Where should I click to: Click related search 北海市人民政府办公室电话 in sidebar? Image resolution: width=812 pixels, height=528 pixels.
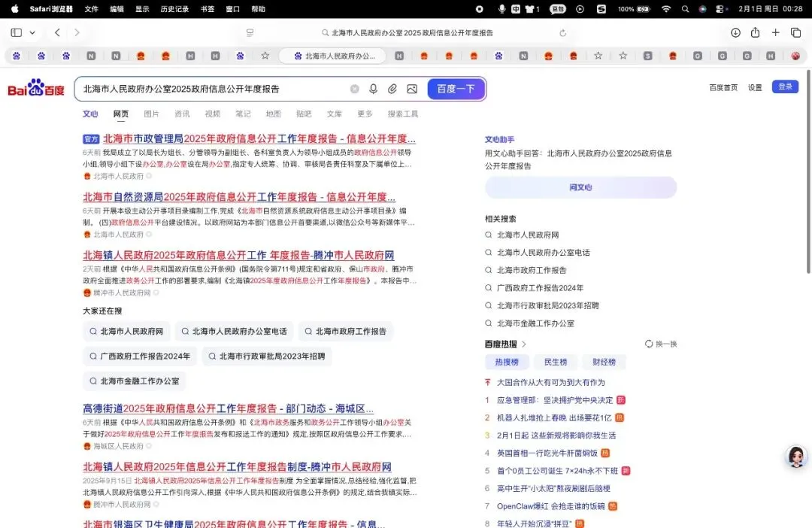544,252
